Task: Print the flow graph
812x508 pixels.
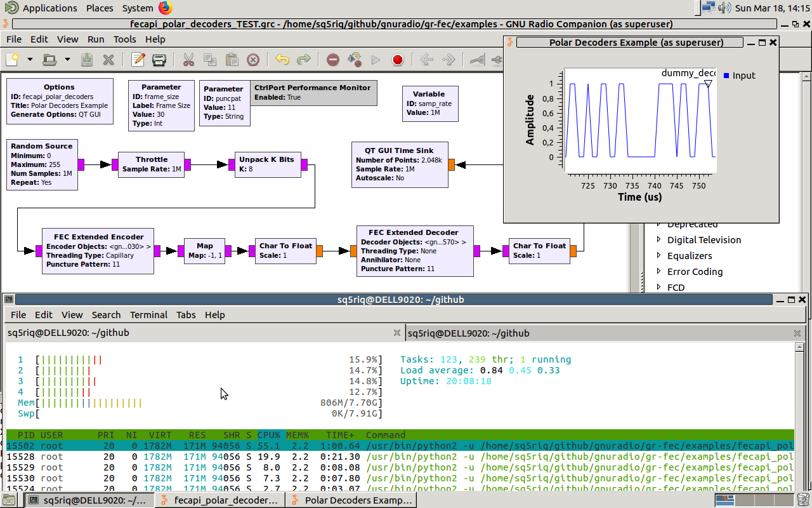Action: [x=159, y=60]
